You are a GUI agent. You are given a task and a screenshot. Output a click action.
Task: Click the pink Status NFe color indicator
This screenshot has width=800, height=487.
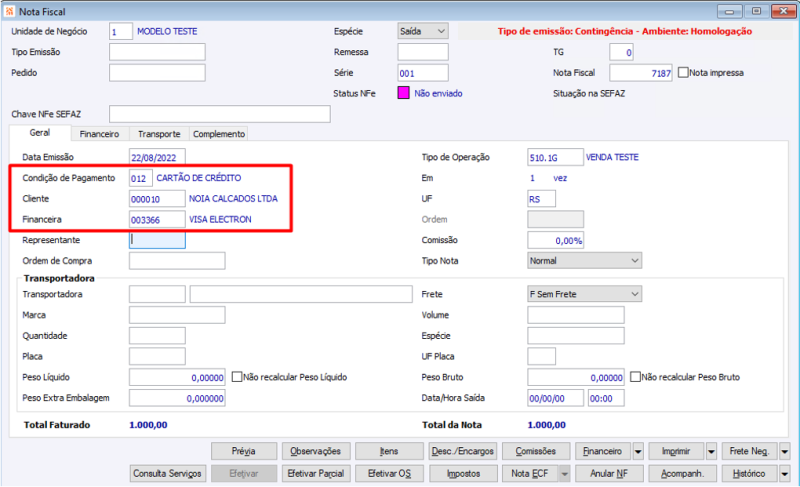point(403,93)
